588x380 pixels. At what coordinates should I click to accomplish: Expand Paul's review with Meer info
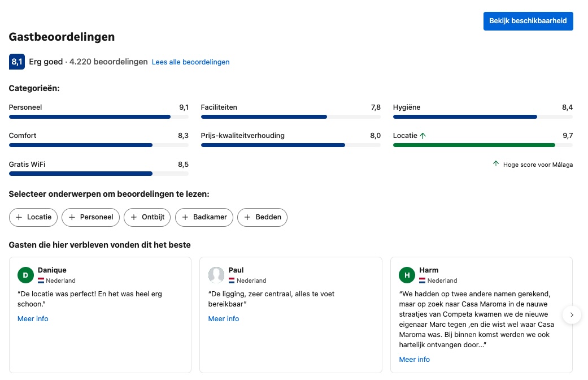click(224, 319)
